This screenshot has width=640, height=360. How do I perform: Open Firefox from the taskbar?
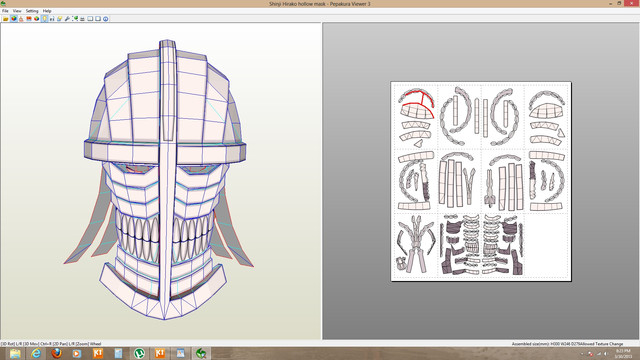click(x=56, y=353)
